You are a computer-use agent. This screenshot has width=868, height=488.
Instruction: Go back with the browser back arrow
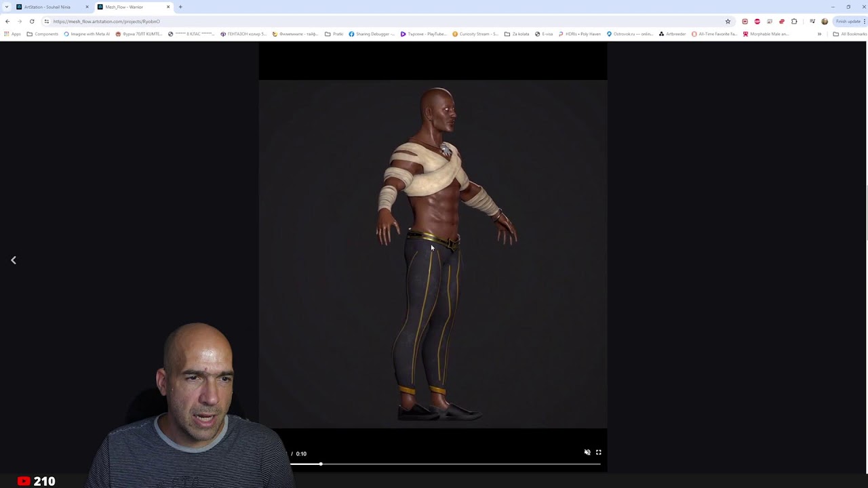click(7, 21)
